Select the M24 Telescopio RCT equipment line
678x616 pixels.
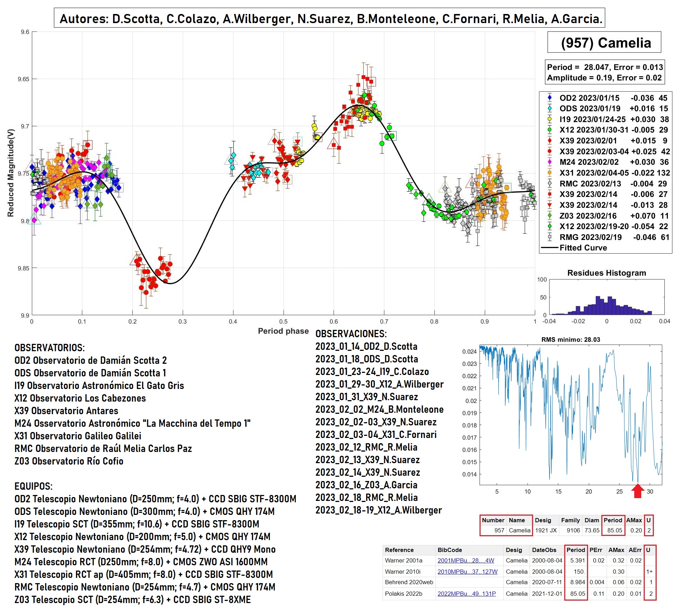pos(141,562)
